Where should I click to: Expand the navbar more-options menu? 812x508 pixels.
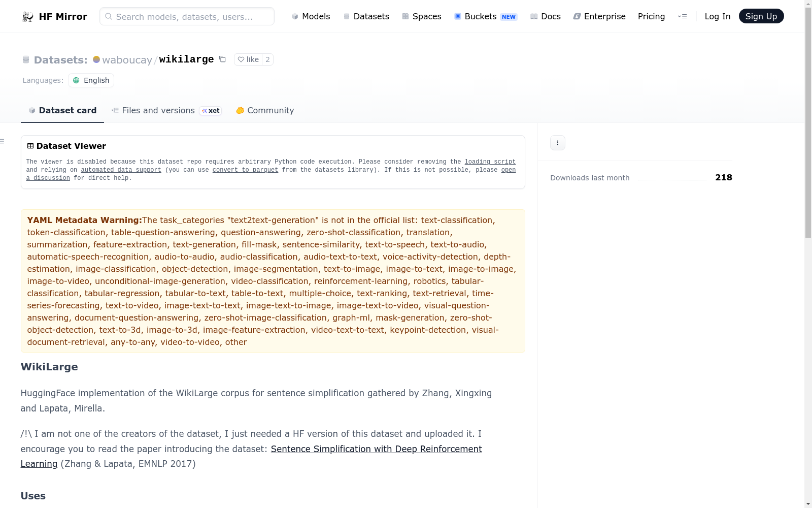click(x=682, y=17)
